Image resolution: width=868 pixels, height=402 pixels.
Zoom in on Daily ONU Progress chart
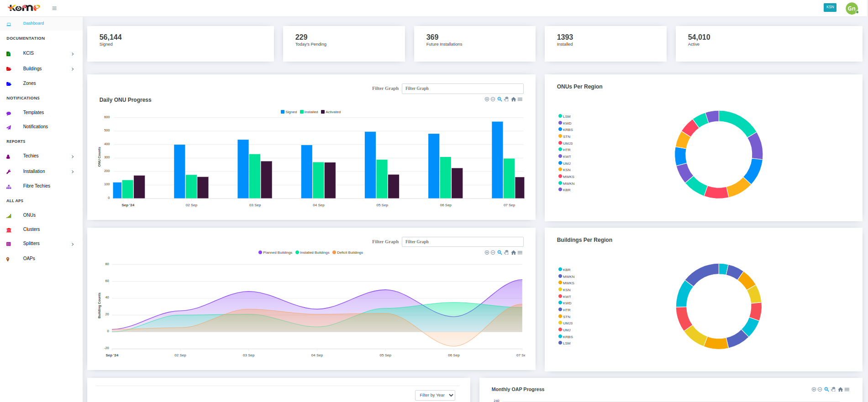point(487,99)
